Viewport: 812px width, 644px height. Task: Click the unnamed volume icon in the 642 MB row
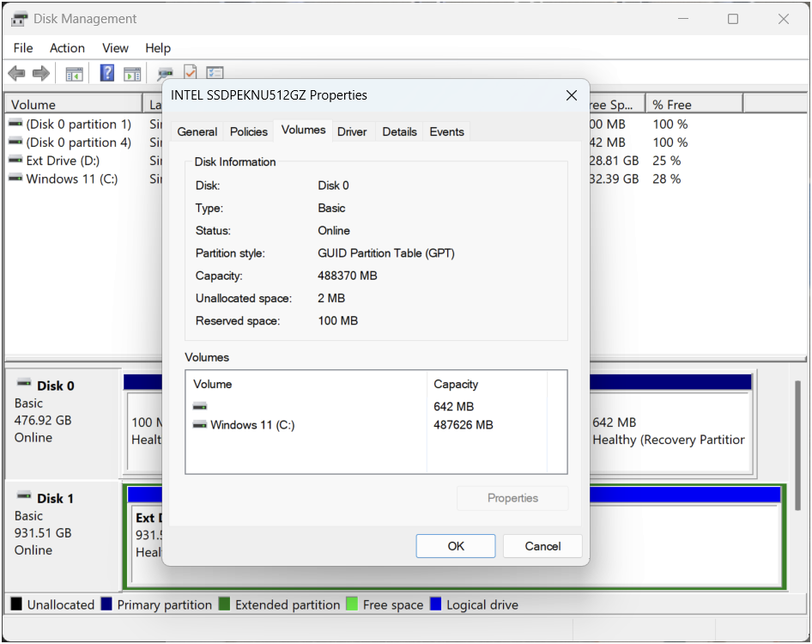tap(200, 406)
